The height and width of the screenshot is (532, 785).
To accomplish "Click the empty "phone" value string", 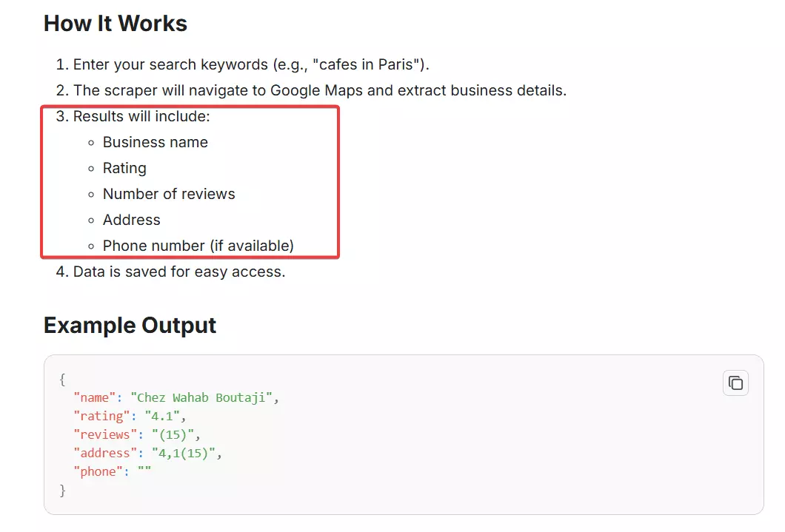I will [x=146, y=471].
